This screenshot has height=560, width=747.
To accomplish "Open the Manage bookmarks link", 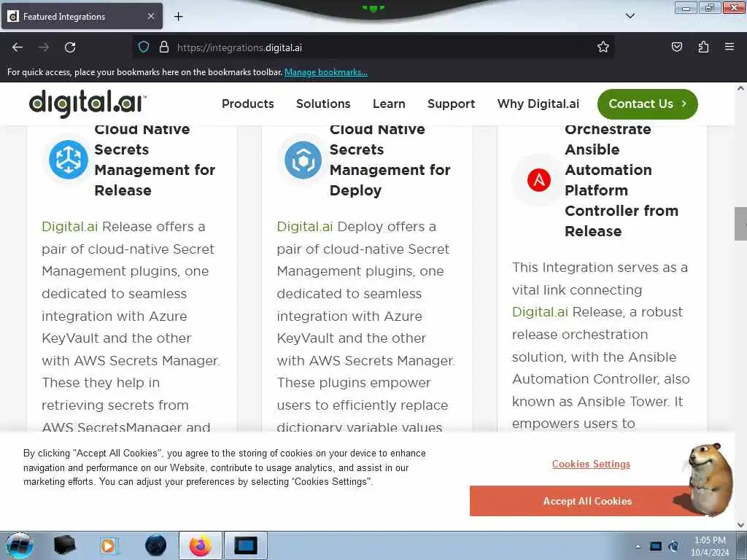I will pyautogui.click(x=326, y=72).
